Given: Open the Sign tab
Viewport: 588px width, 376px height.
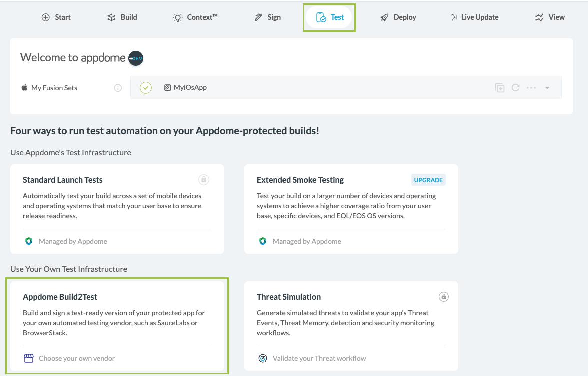Looking at the screenshot, I should (267, 17).
